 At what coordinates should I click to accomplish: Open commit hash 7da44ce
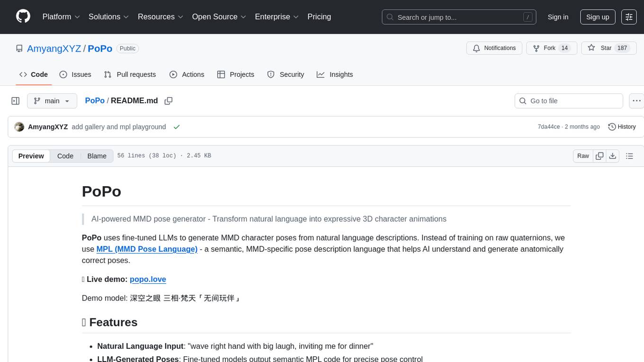(549, 127)
